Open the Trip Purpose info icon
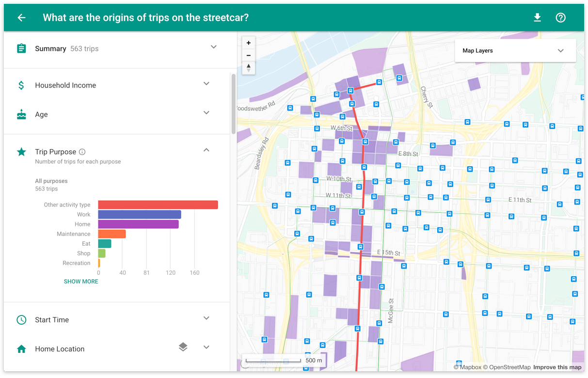This screenshot has width=588, height=378. pos(82,152)
